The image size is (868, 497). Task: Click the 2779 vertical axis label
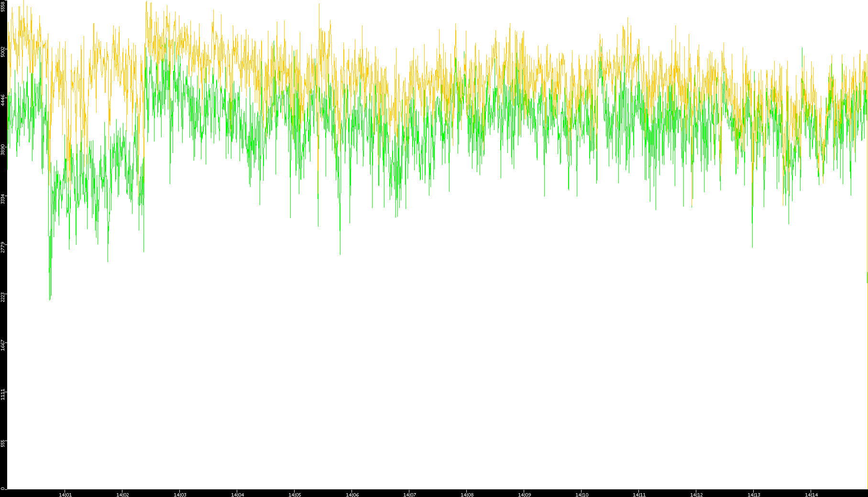coord(3,247)
